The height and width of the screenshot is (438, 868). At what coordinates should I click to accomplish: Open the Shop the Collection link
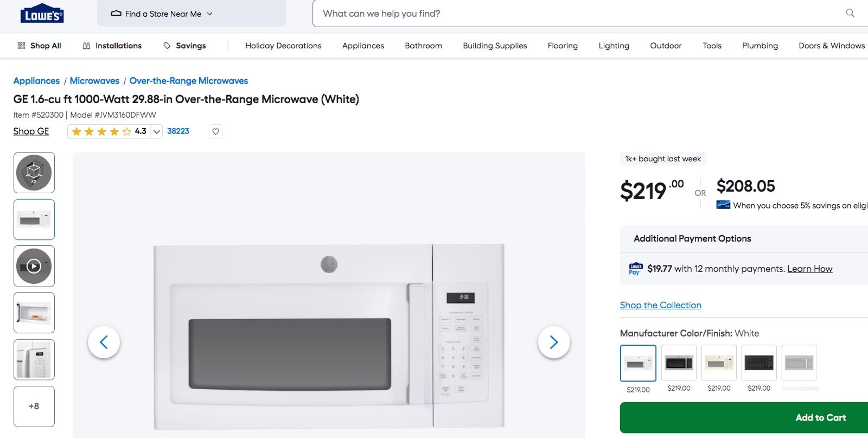660,305
